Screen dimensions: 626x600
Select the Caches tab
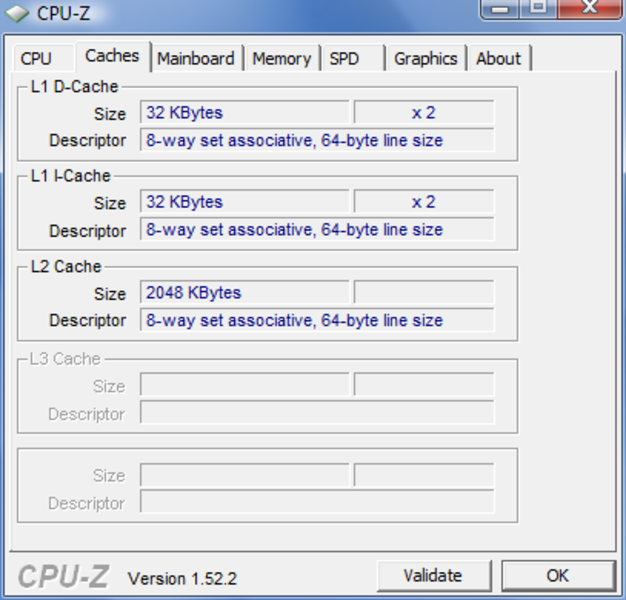pos(113,56)
